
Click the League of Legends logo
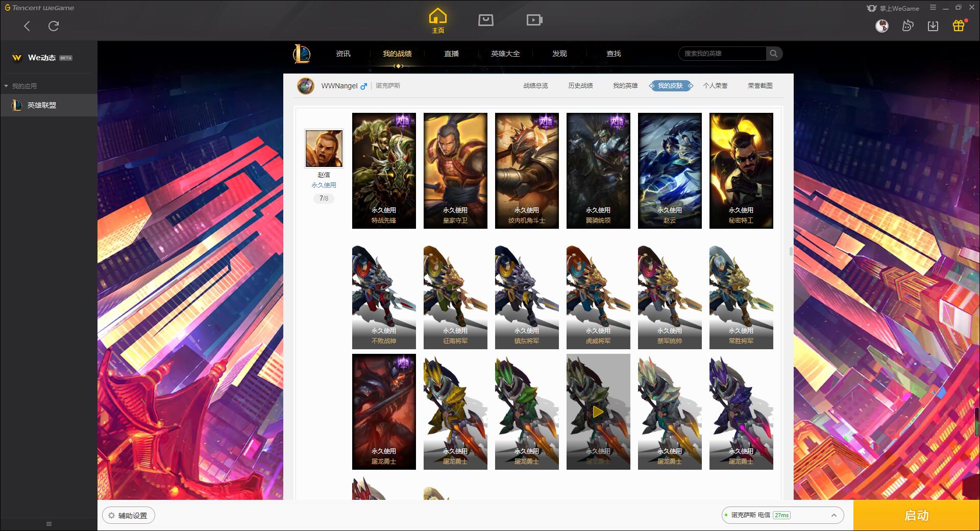(x=302, y=54)
